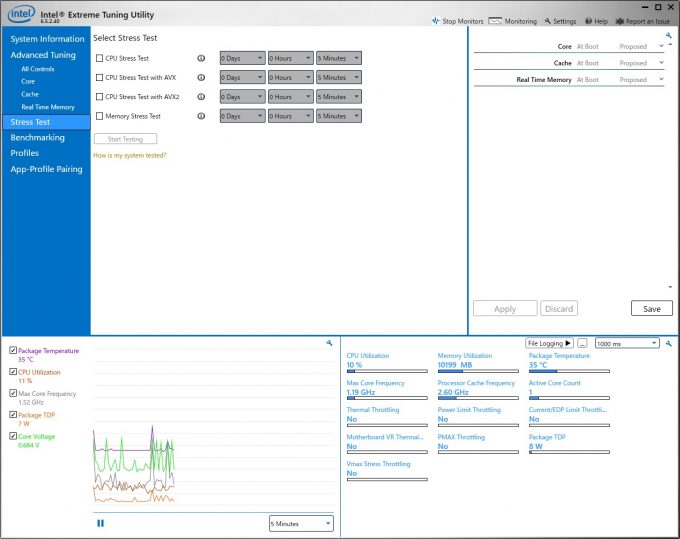Click Report an Issue bug icon
Screen dimensions: 680x539
pyautogui.click(x=620, y=21)
